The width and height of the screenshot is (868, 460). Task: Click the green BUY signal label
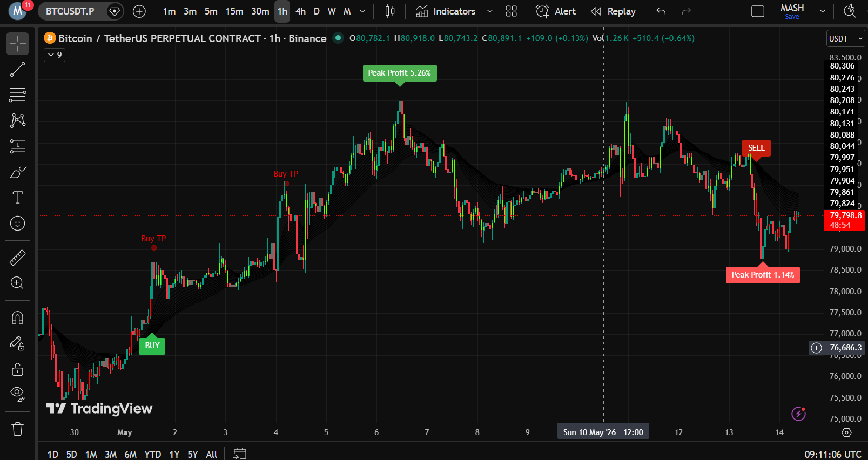[x=152, y=346]
